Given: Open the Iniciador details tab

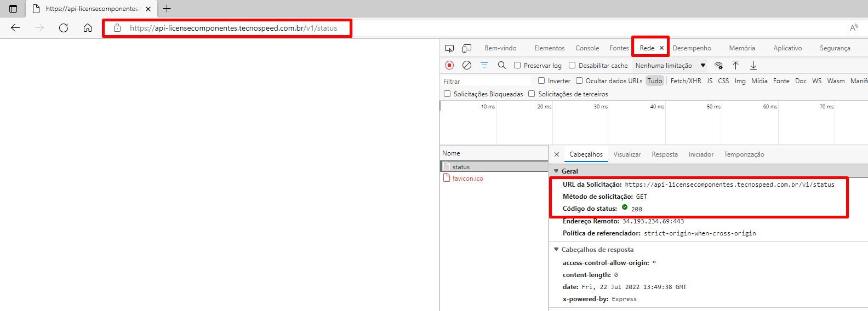Looking at the screenshot, I should [x=701, y=154].
